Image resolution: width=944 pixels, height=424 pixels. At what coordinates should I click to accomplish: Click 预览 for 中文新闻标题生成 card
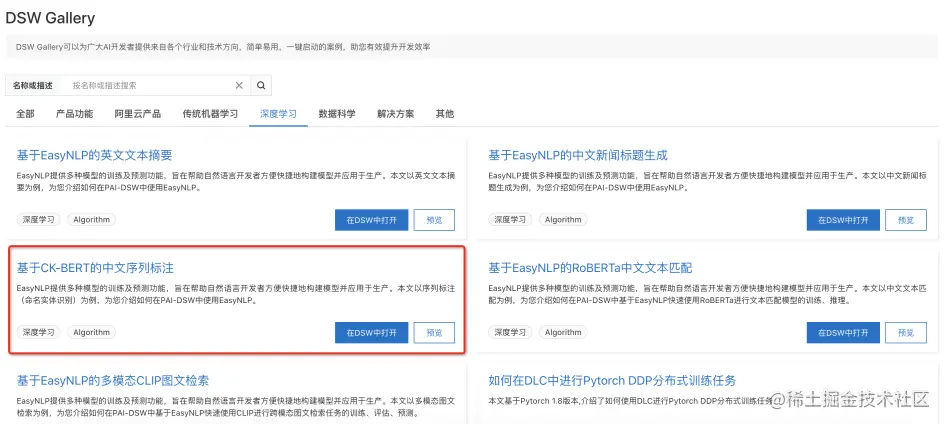point(906,220)
